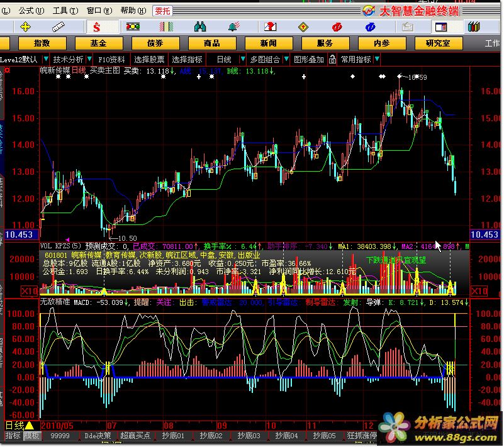Click the 新闻 yellow button
This screenshot has width=504, height=447.
coord(269,43)
